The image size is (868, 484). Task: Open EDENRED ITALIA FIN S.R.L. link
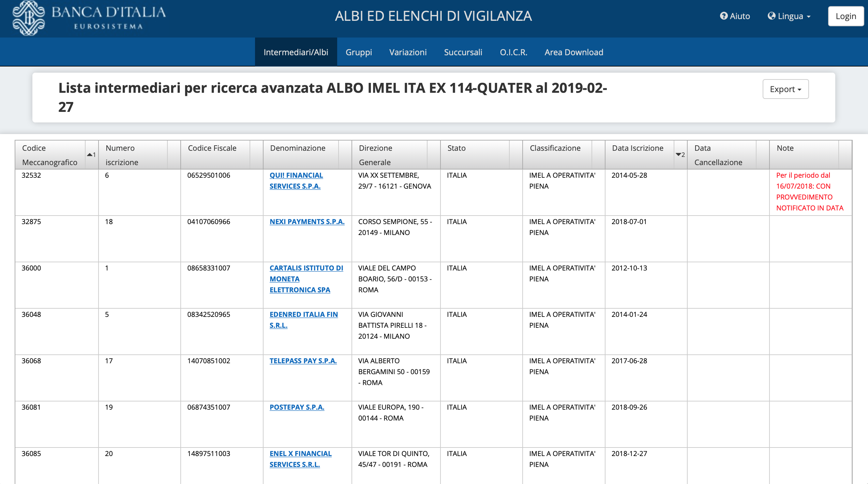[303, 320]
